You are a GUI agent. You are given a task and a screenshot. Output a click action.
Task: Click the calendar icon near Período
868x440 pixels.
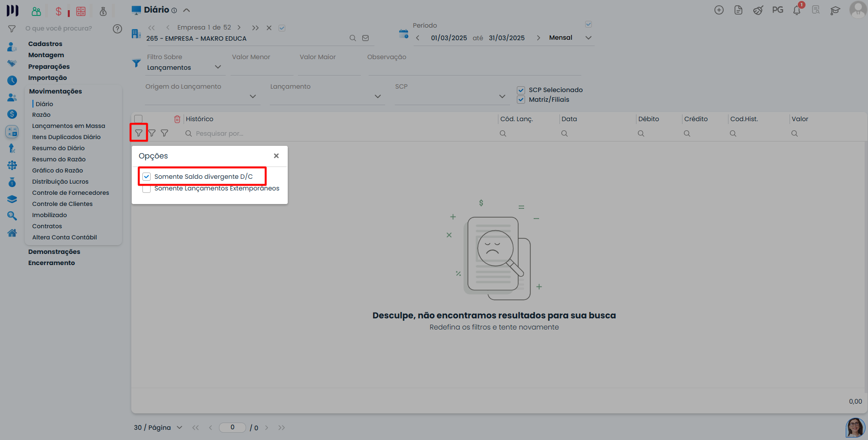pos(403,34)
